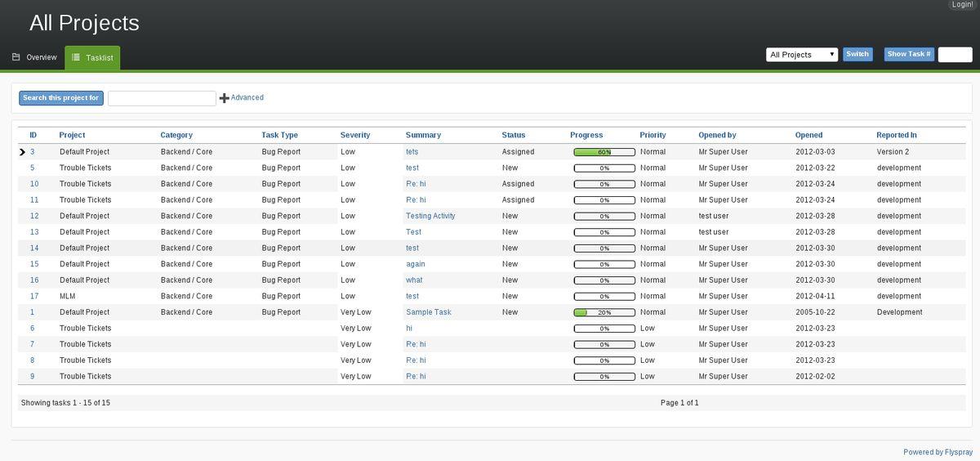The image size is (980, 461).
Task: Sort by Progress column header
Action: (x=586, y=135)
